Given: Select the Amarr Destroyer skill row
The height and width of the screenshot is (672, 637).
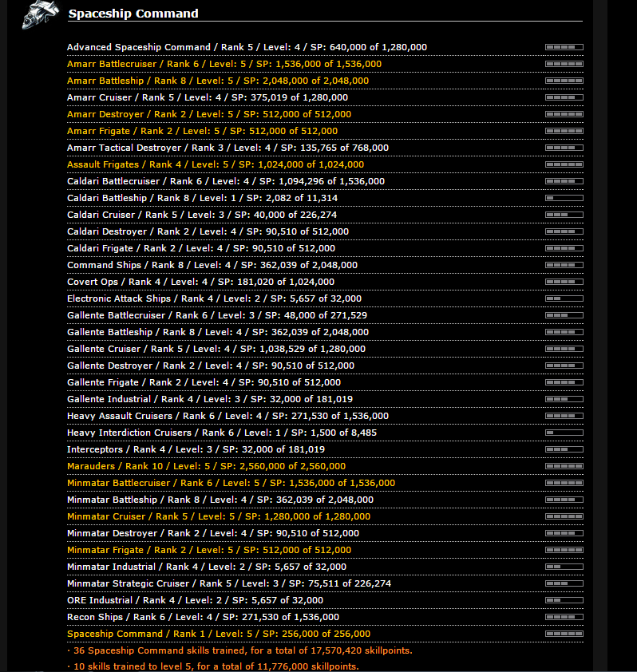Looking at the screenshot, I should 325,114.
